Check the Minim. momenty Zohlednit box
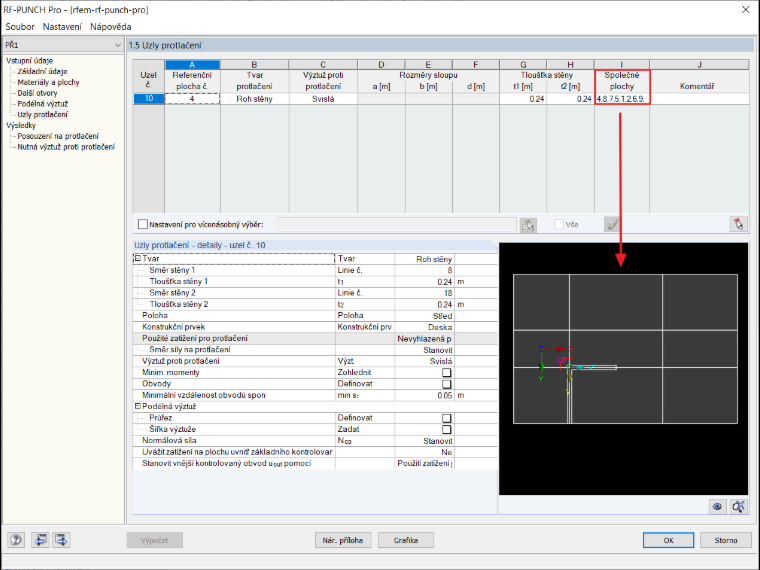The height and width of the screenshot is (570, 760). (x=446, y=373)
